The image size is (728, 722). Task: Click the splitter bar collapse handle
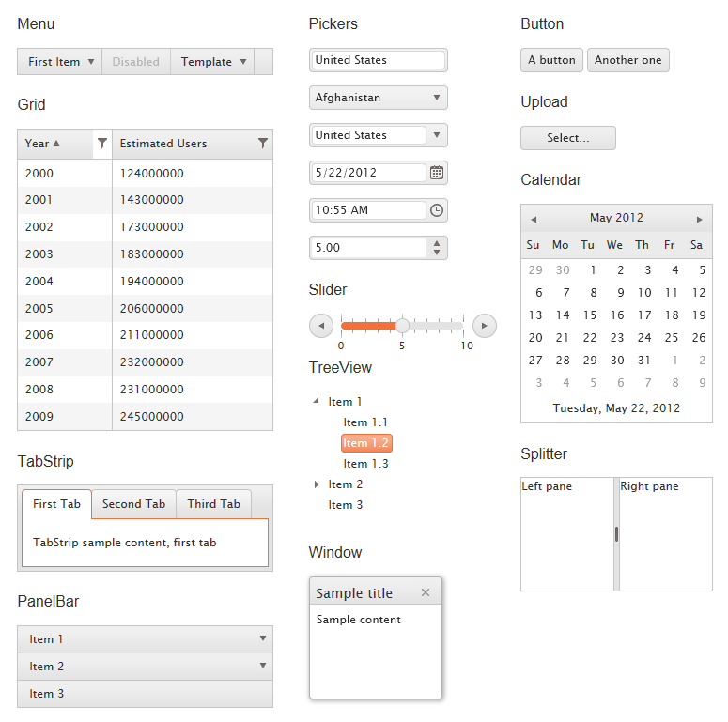click(616, 534)
